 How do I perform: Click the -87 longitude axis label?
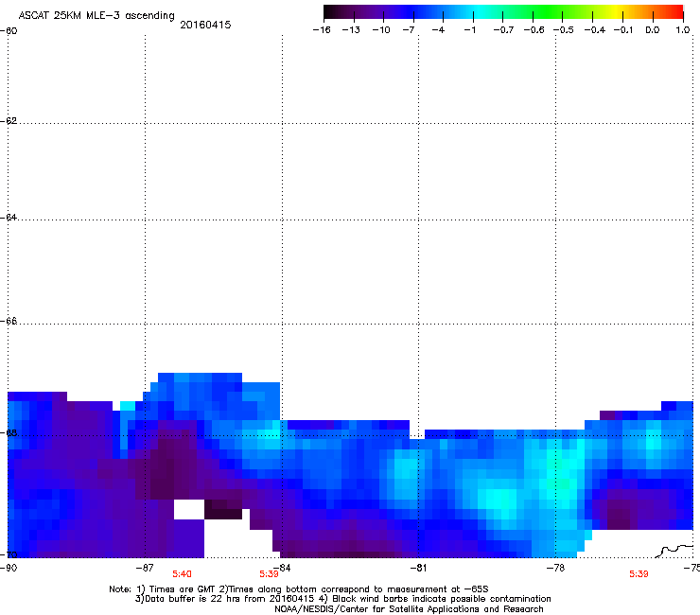point(145,568)
